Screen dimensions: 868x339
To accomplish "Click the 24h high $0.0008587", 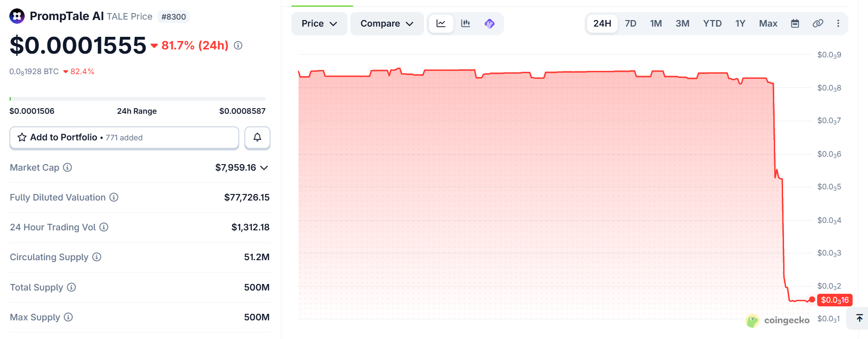I will point(243,111).
